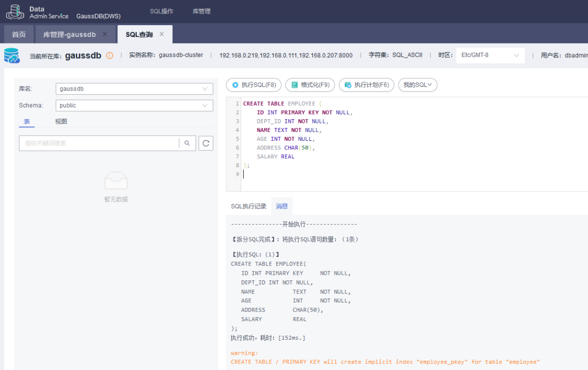The image size is (588, 370).
Task: Click the Data Admin Service logo icon
Action: point(15,12)
